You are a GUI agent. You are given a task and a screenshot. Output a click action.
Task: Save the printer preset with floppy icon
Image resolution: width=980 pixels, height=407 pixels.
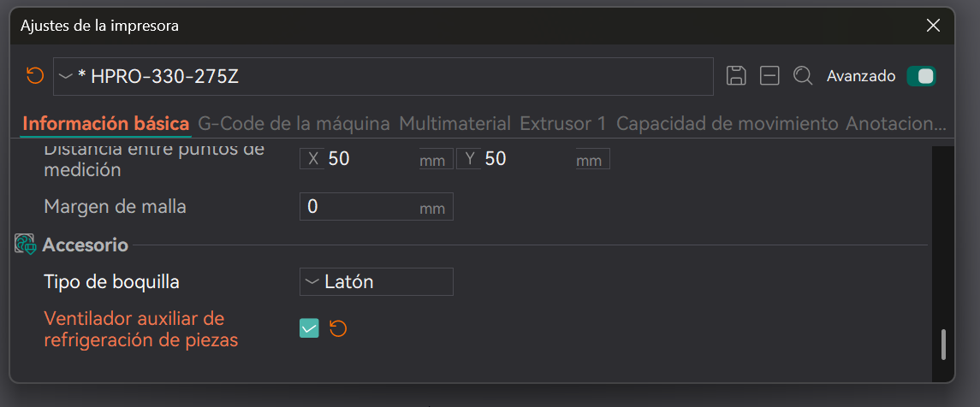(x=736, y=76)
